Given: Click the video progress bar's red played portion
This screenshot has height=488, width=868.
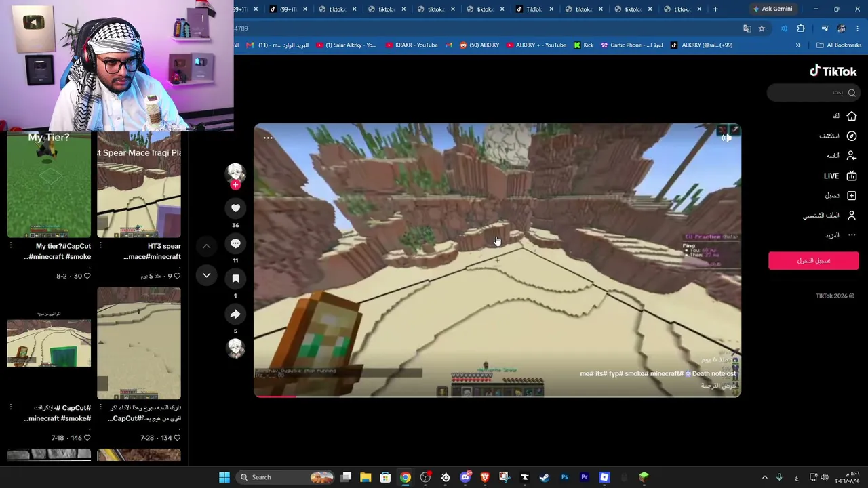Looking at the screenshot, I should tap(275, 396).
